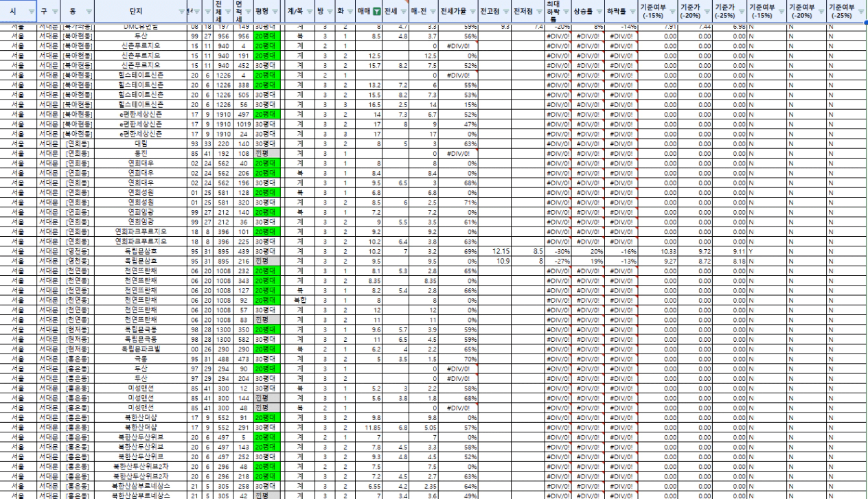Open the 하락률 column filter dropdown
868x499 pixels.
(632, 12)
